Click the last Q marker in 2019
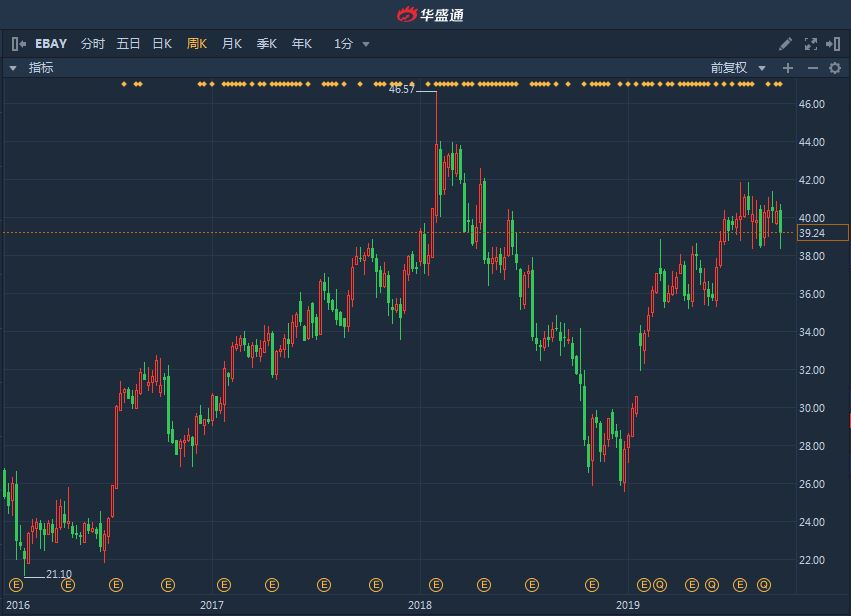The image size is (851, 616). pos(764,584)
